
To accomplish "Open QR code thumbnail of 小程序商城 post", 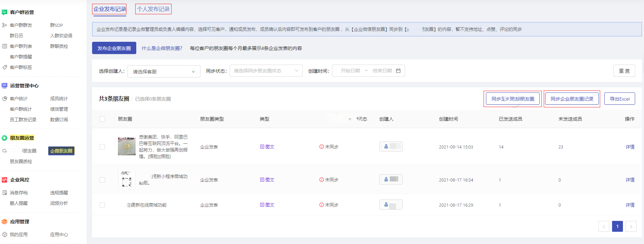I will [127, 179].
